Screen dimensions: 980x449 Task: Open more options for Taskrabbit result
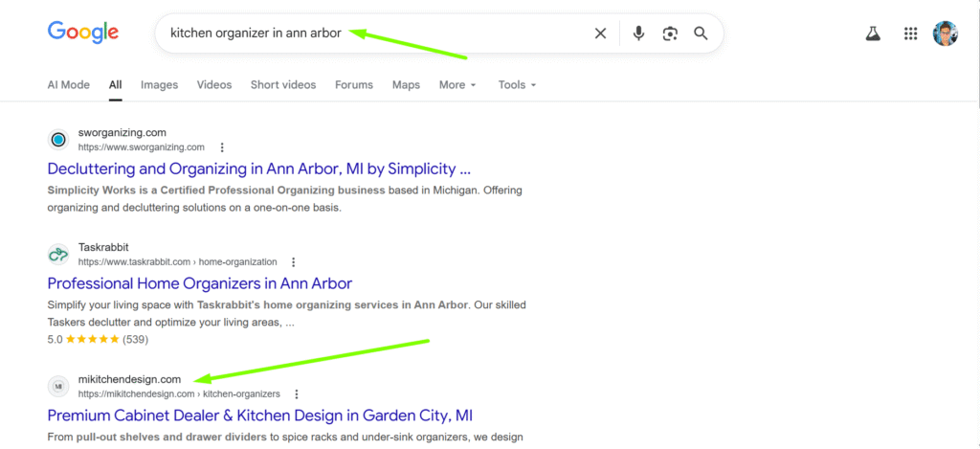tap(294, 262)
